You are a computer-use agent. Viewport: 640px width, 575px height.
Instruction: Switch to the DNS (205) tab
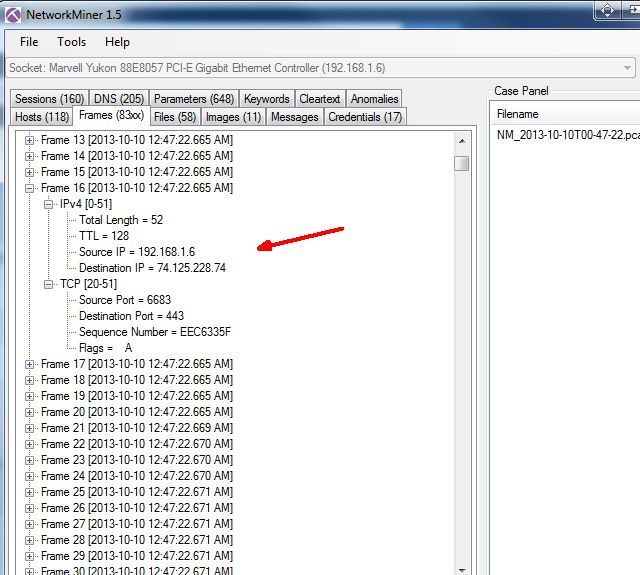coord(119,99)
